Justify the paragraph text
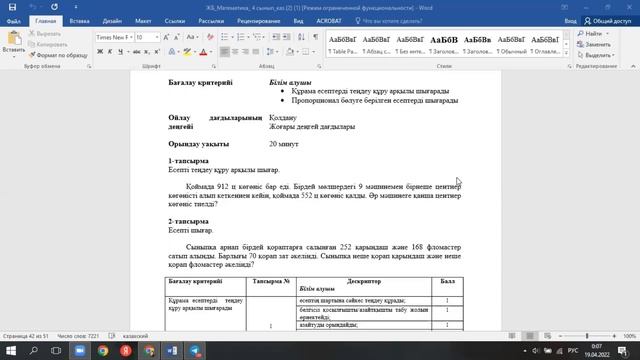 (256, 51)
